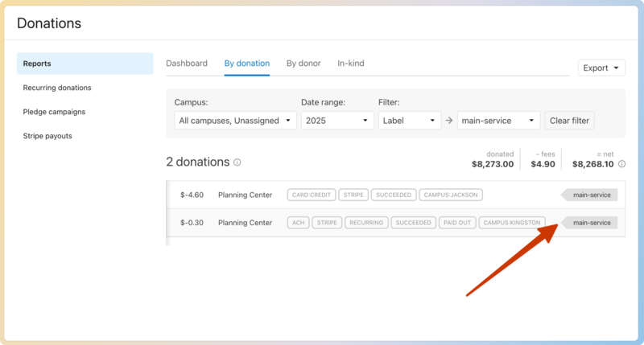Click the main-service label tag on first donation
This screenshot has height=345, width=644.
click(591, 195)
